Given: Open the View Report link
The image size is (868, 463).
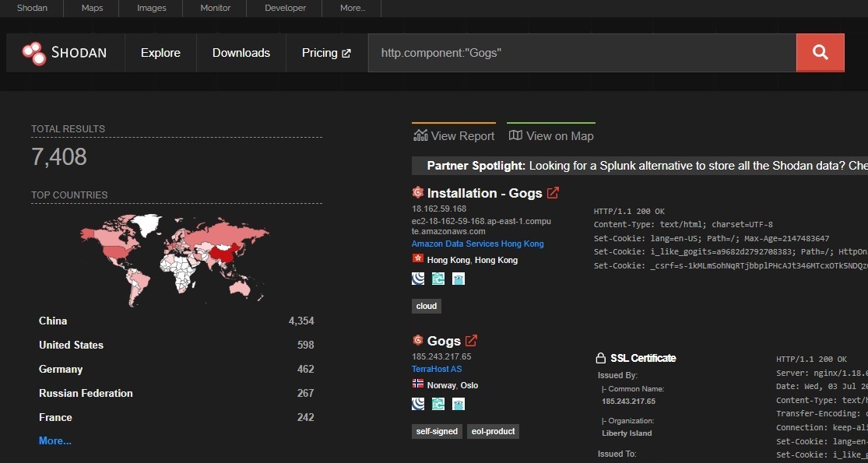Looking at the screenshot, I should pyautogui.click(x=454, y=135).
